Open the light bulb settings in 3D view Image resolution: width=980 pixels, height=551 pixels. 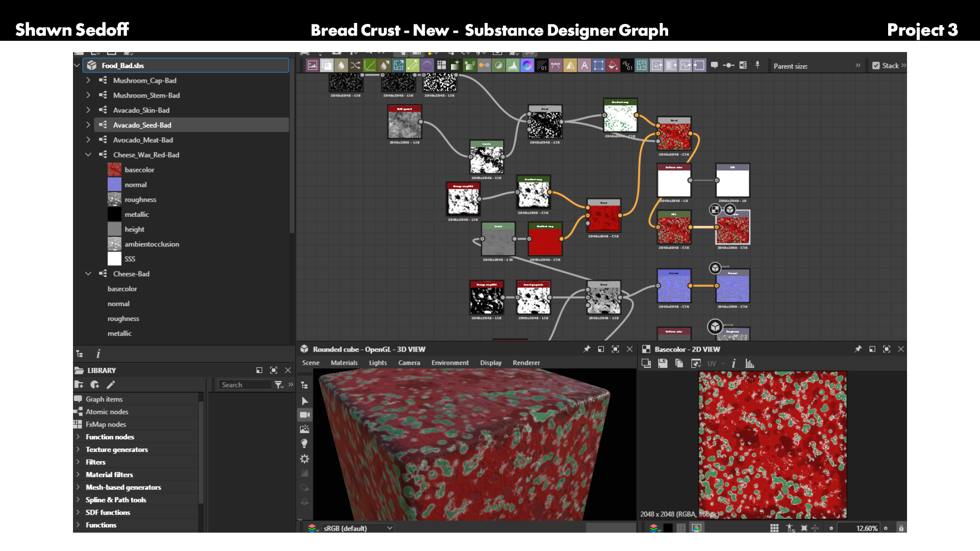[x=305, y=443]
